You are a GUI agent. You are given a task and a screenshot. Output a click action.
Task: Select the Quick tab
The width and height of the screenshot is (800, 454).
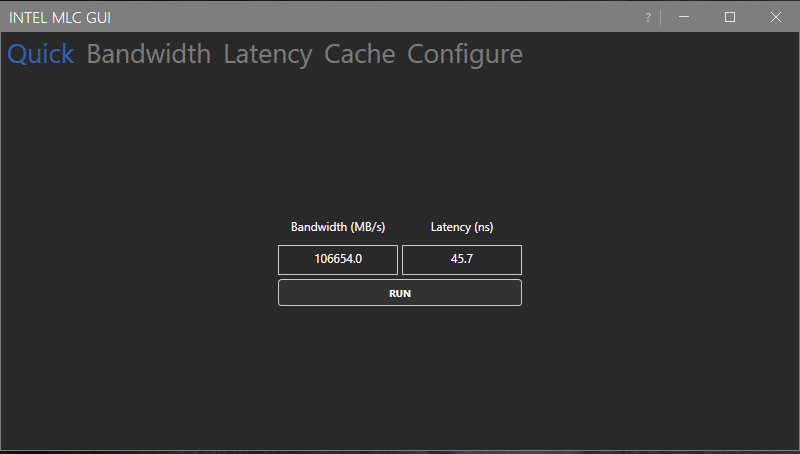(41, 54)
